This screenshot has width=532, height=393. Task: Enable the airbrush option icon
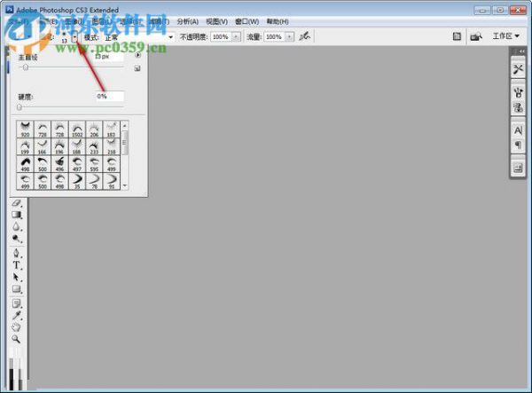tap(305, 36)
